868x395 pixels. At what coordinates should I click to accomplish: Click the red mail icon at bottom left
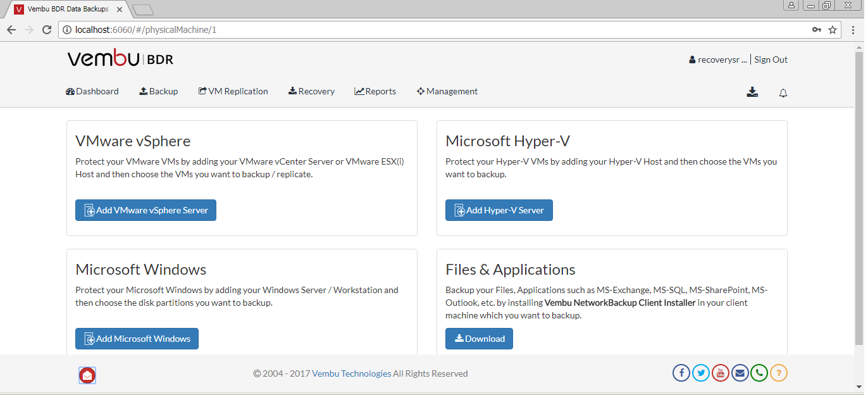point(87,375)
